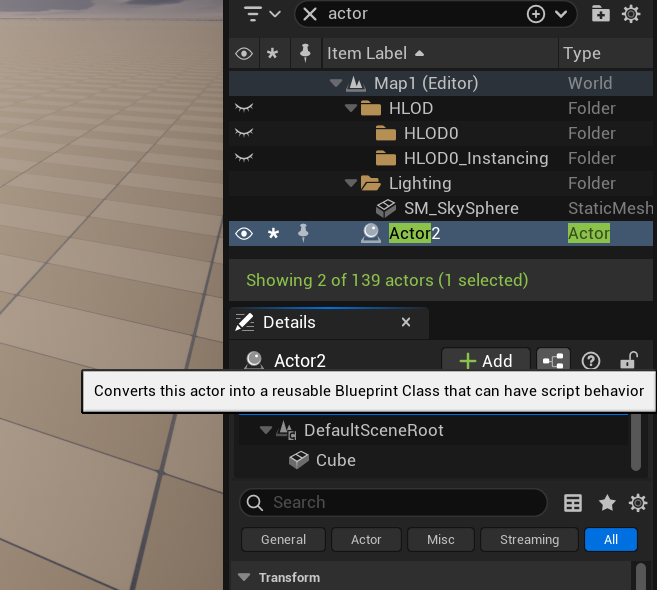Open Details view options gear

(x=637, y=503)
